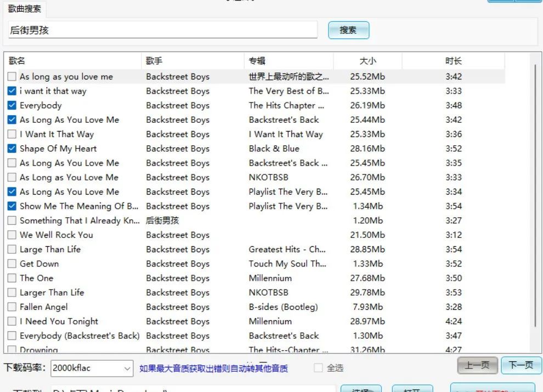
Task: Check the box for As long as you love me
Action: (12, 77)
